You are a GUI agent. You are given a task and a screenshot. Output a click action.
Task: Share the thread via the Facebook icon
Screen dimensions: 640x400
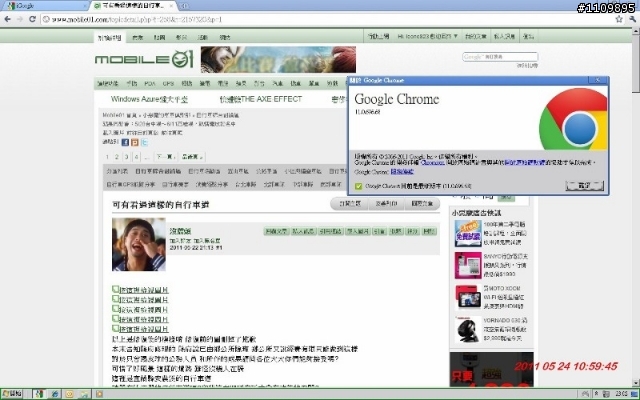click(x=125, y=142)
